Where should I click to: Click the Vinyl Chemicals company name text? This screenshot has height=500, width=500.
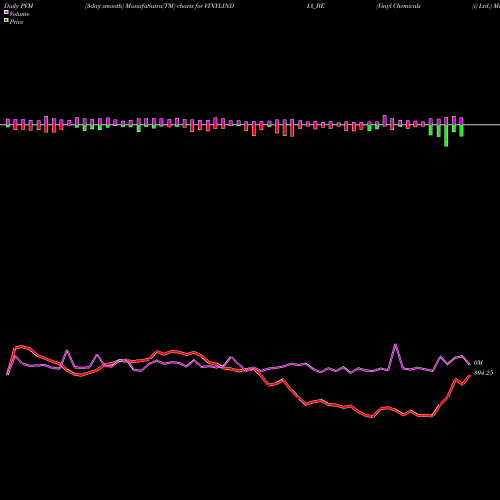click(398, 6)
